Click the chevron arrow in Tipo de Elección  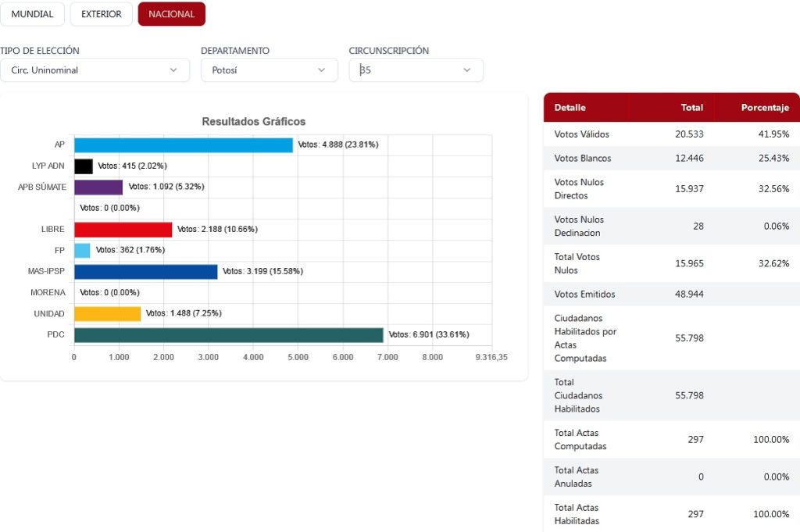pyautogui.click(x=173, y=70)
